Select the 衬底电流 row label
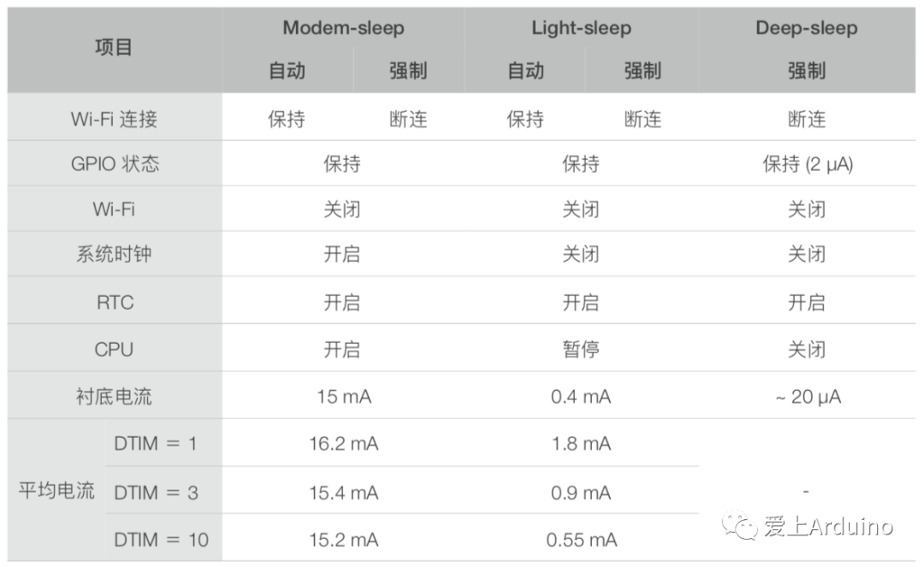The height and width of the screenshot is (567, 924). coord(115,396)
